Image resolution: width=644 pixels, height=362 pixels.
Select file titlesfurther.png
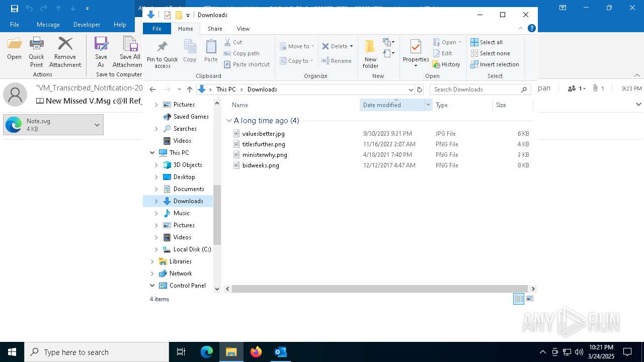pos(264,144)
